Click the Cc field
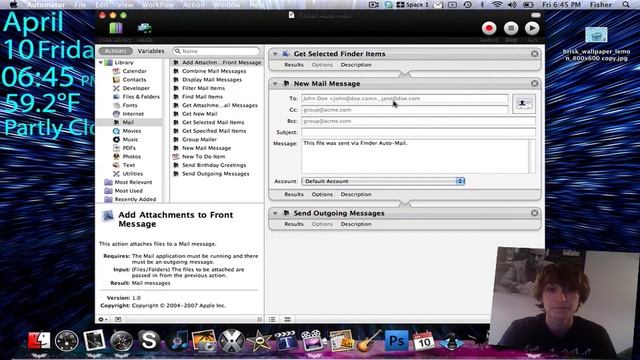 (404, 110)
